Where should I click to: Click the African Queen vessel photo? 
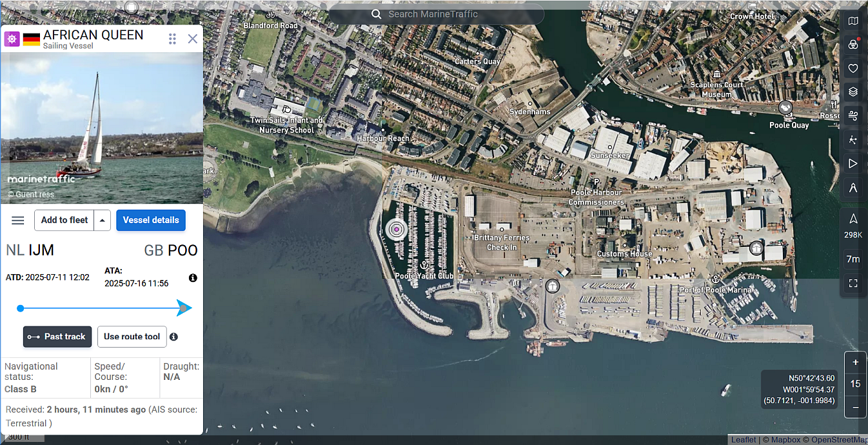[102, 128]
